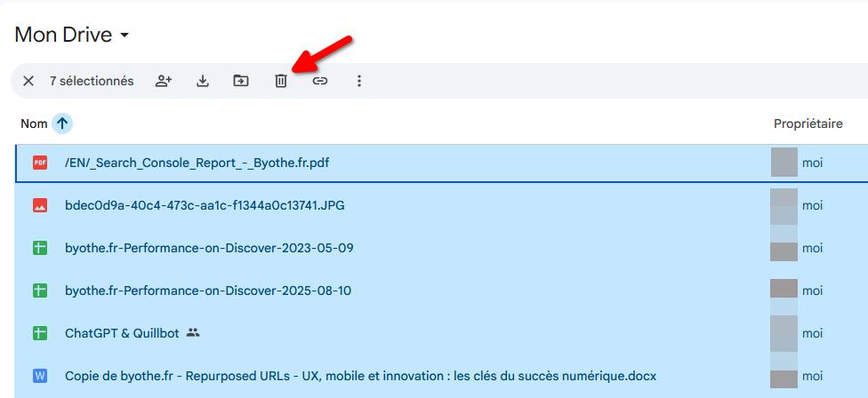Click owner 'moi' in the JPG file row
This screenshot has width=868, height=398.
(812, 205)
